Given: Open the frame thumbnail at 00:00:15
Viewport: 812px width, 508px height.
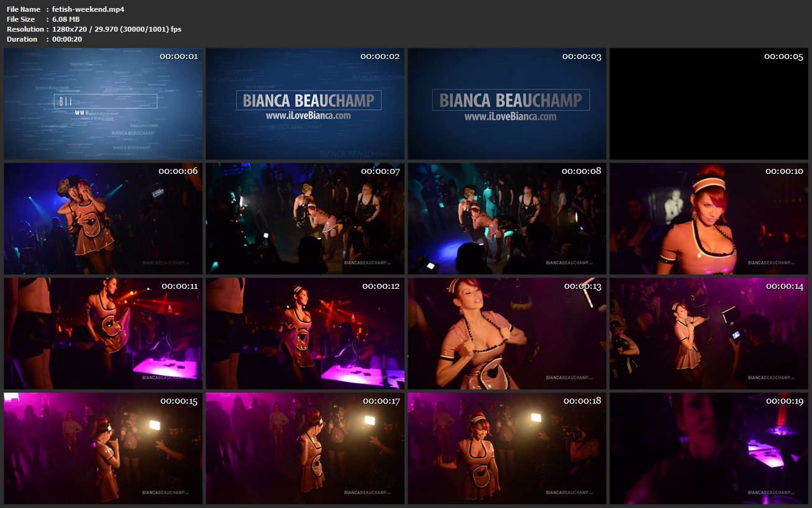Looking at the screenshot, I should tap(103, 448).
